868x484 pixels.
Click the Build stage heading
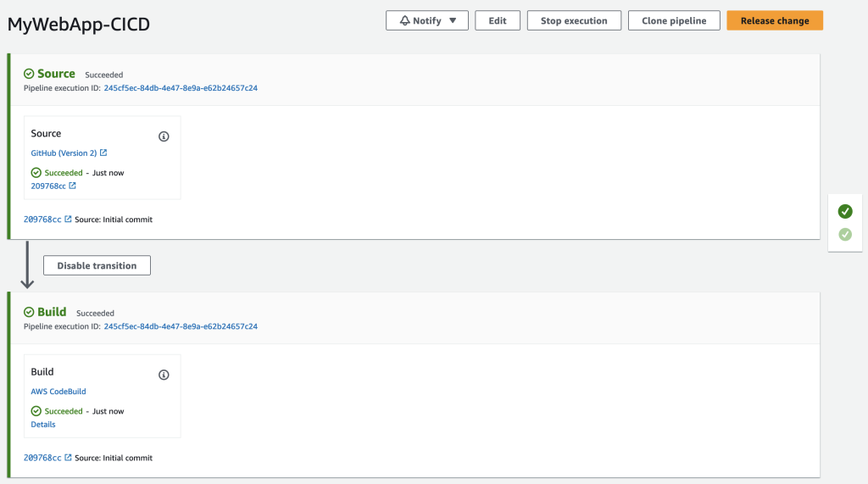pos(52,312)
